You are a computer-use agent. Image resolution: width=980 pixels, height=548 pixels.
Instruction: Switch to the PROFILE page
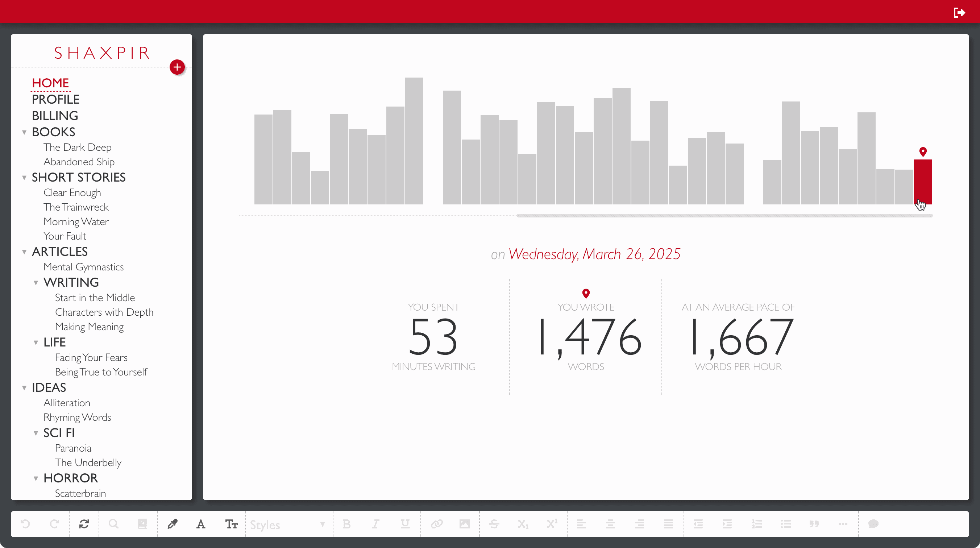point(55,99)
